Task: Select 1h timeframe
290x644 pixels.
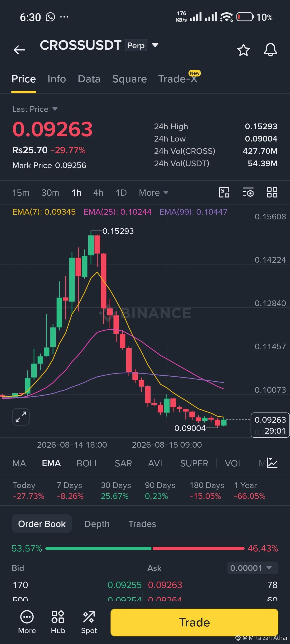Action: (76, 193)
